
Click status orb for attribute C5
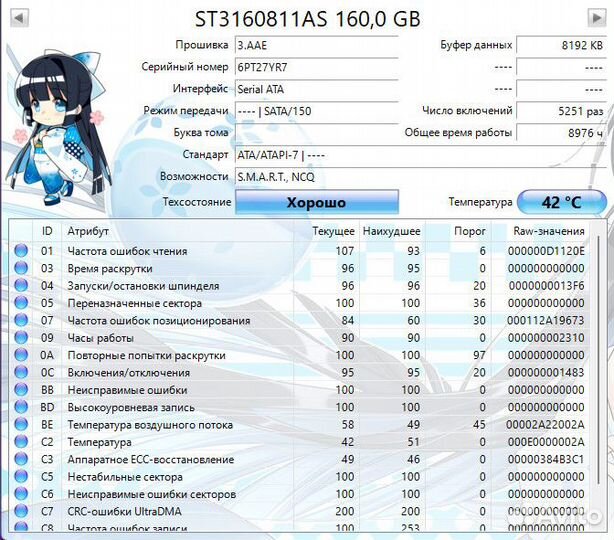(x=21, y=476)
